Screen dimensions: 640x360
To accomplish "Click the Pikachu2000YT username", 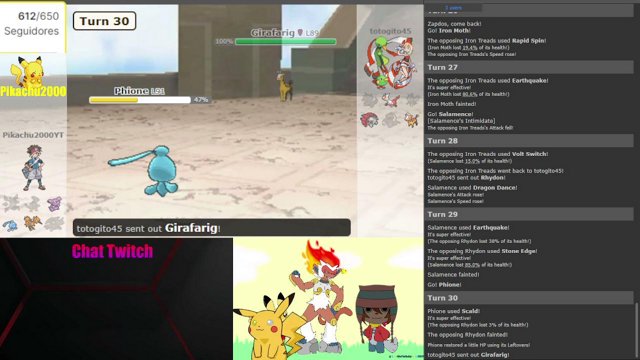I will pyautogui.click(x=33, y=135).
